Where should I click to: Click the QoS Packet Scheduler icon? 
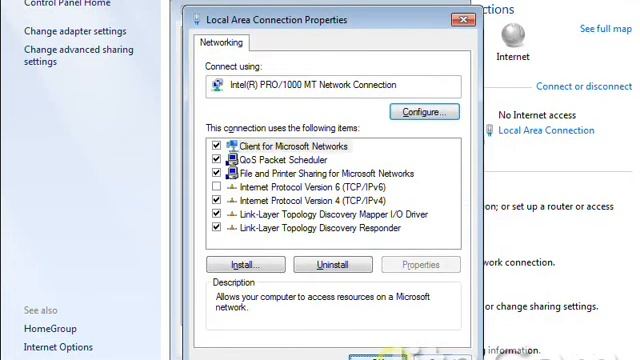232,160
